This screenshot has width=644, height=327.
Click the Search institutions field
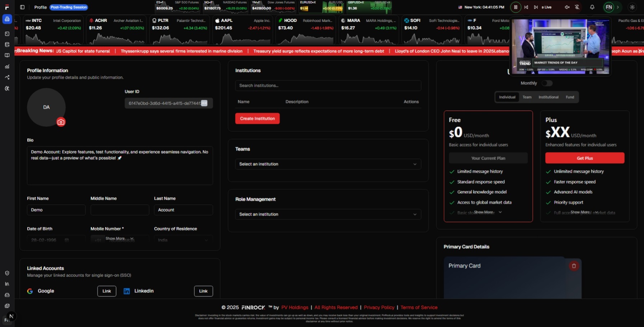(328, 86)
